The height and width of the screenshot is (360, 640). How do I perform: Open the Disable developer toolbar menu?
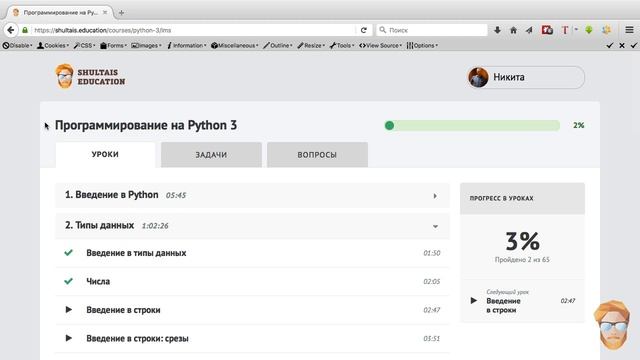pyautogui.click(x=17, y=45)
